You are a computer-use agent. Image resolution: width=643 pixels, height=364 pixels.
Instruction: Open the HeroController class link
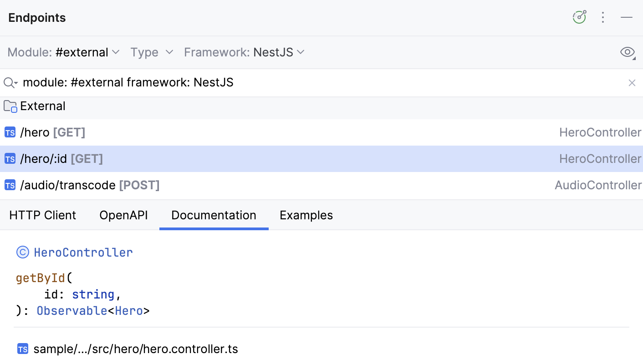tap(83, 252)
